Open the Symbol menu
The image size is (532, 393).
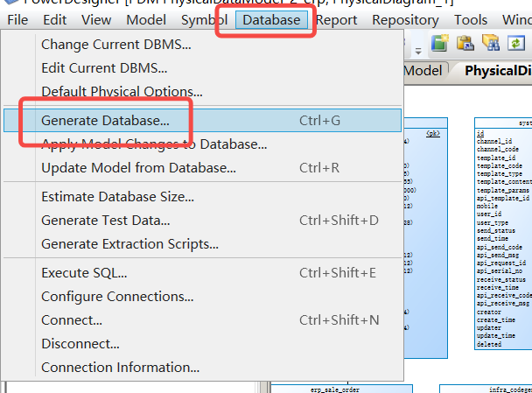pos(204,20)
